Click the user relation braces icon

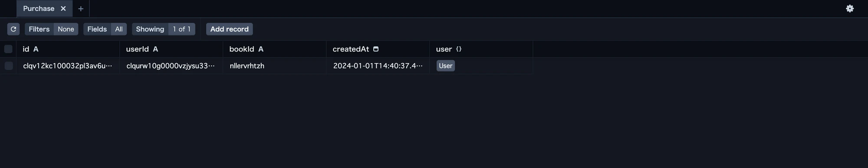click(x=459, y=49)
